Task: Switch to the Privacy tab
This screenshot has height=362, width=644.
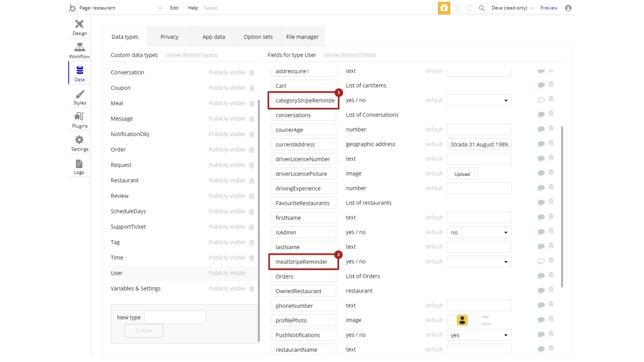Action: pos(169,37)
